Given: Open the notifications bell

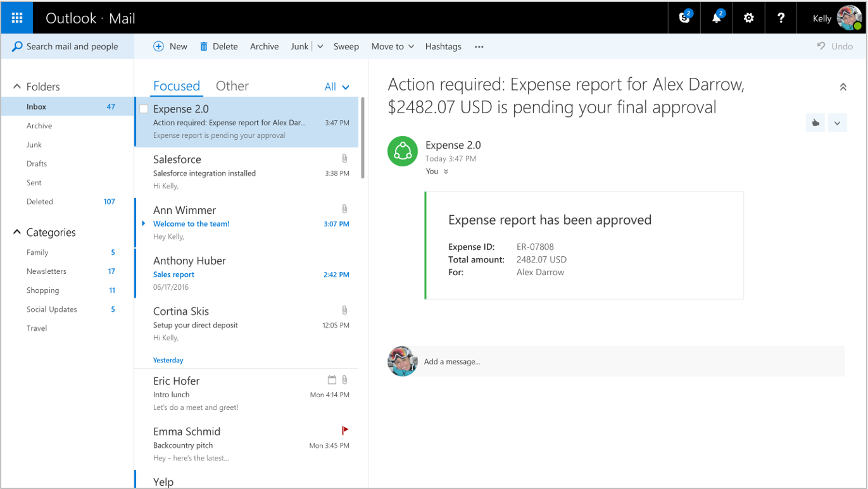Looking at the screenshot, I should [717, 18].
